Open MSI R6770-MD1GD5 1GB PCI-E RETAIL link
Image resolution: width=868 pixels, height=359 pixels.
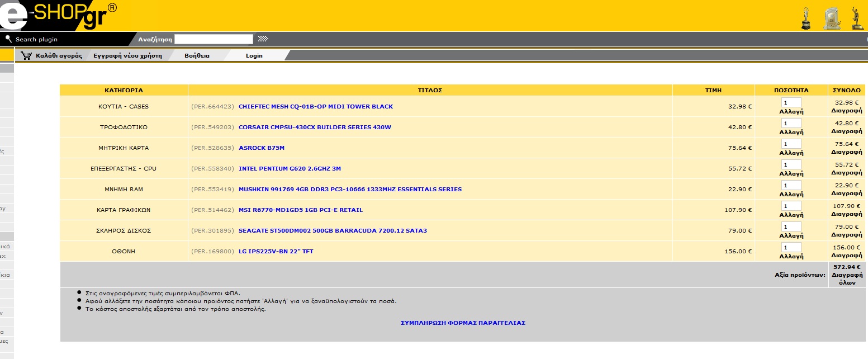pyautogui.click(x=301, y=210)
